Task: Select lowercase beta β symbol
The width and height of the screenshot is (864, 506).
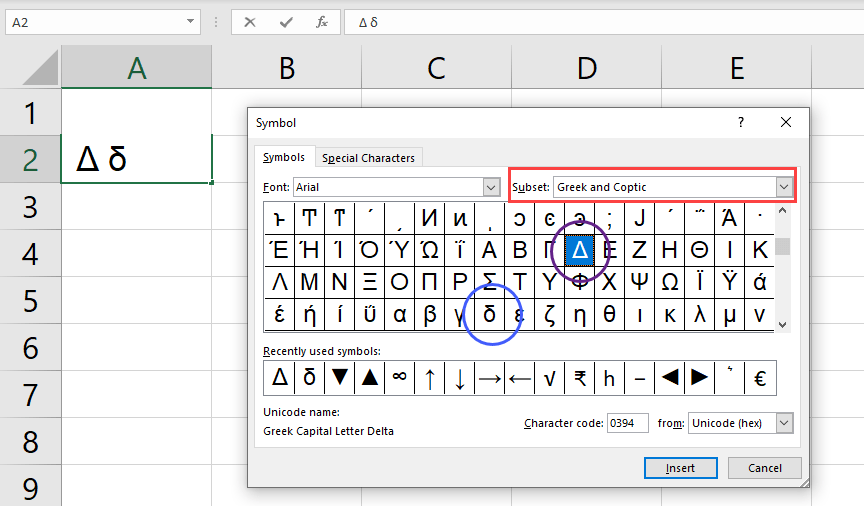Action: pos(429,314)
